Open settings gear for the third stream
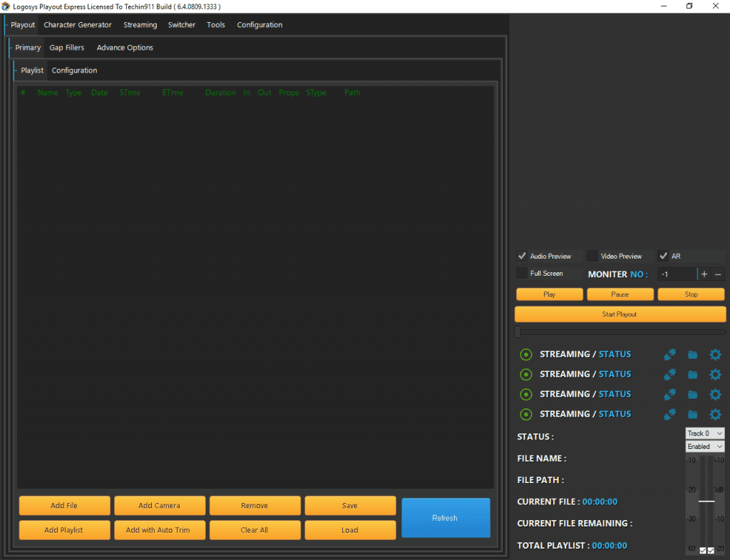The width and height of the screenshot is (730, 560). [x=715, y=394]
